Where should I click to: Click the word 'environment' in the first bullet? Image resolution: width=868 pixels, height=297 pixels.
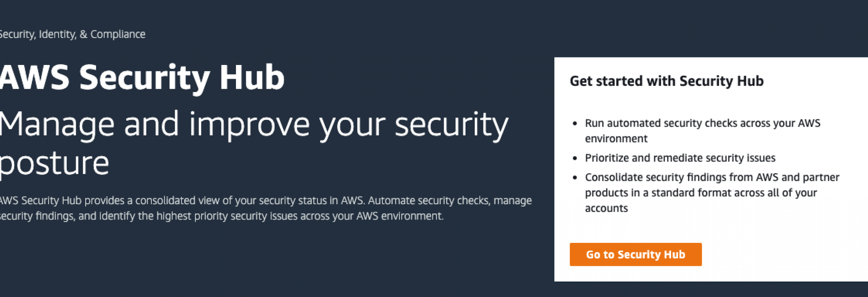pos(616,139)
